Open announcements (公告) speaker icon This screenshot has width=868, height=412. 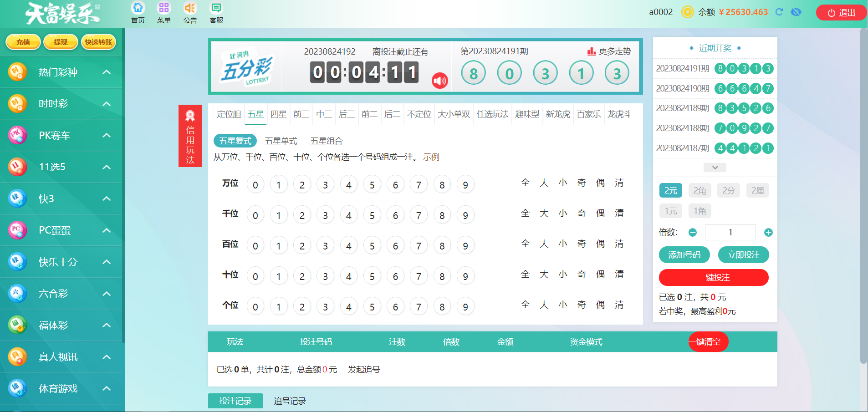coord(190,8)
